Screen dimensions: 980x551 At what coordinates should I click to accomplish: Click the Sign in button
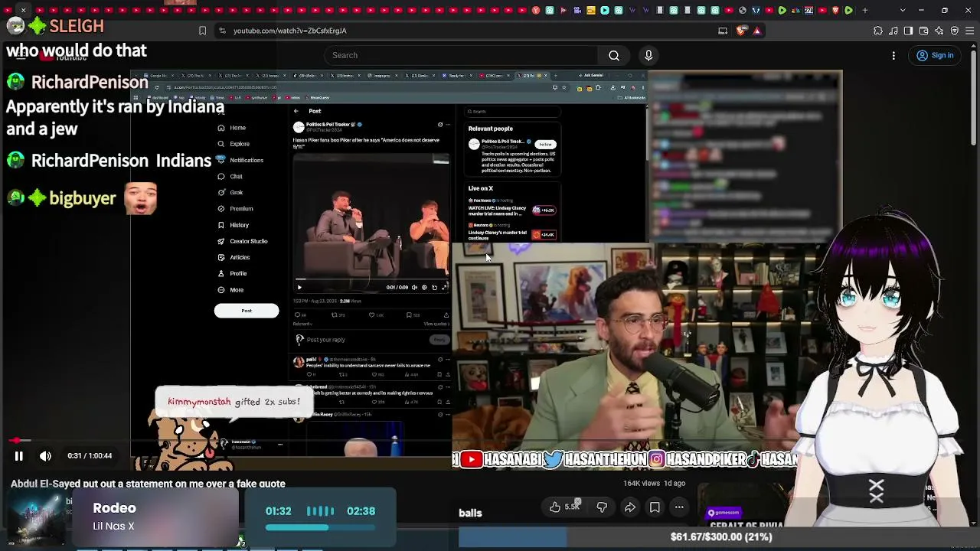[935, 55]
